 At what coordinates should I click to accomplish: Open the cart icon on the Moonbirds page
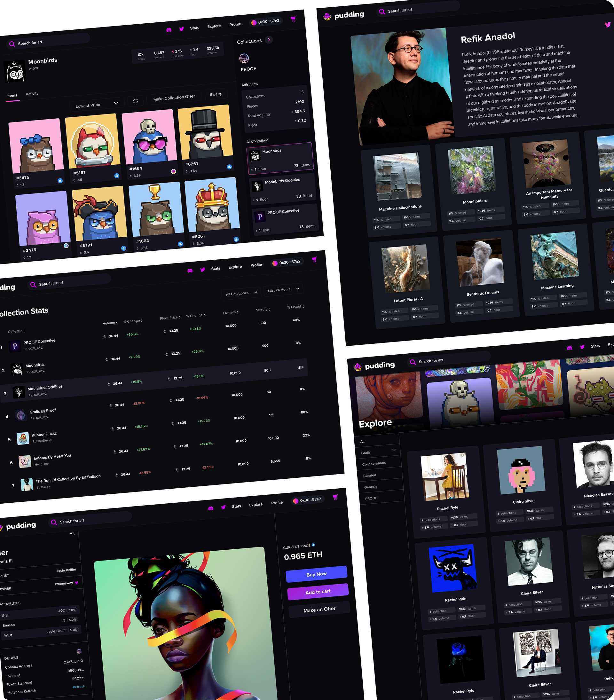[x=293, y=19]
